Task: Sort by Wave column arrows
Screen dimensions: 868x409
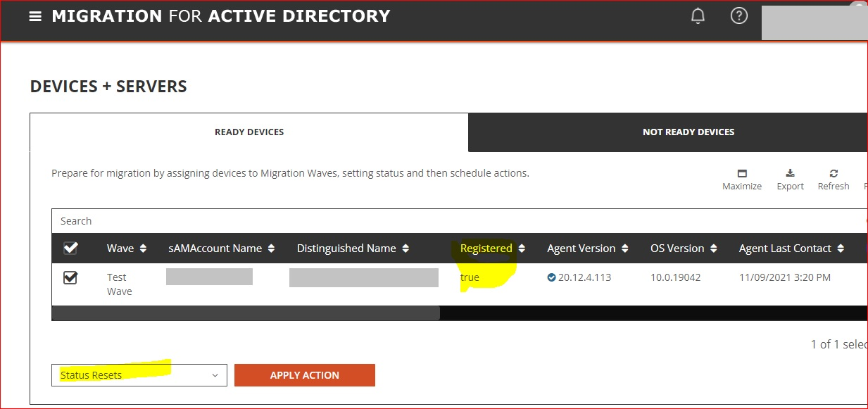Action: point(144,248)
